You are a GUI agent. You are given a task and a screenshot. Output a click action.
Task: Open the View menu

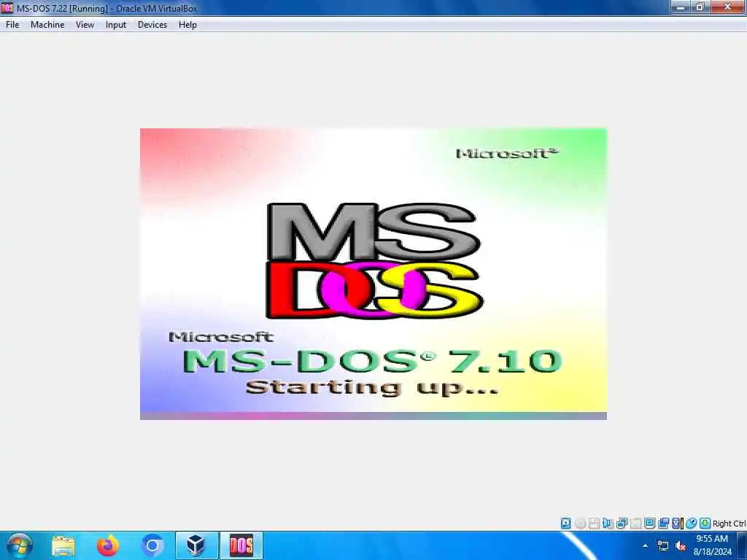point(85,25)
